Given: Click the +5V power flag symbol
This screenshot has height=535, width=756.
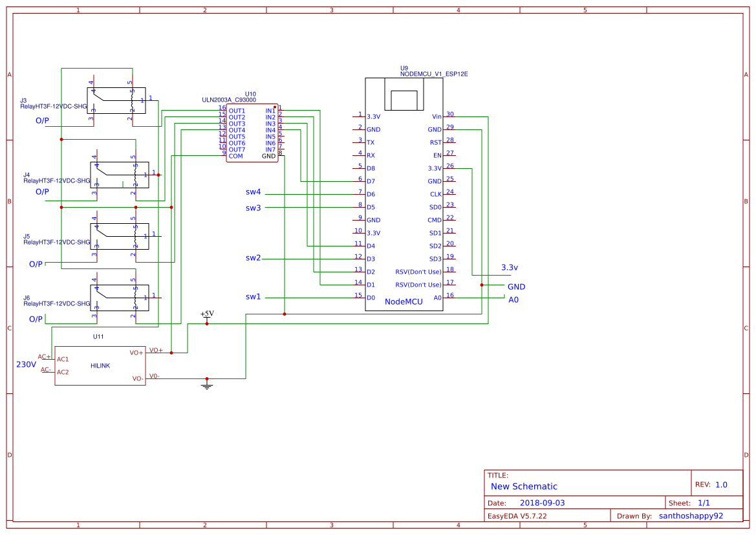Looking at the screenshot, I should pyautogui.click(x=206, y=316).
